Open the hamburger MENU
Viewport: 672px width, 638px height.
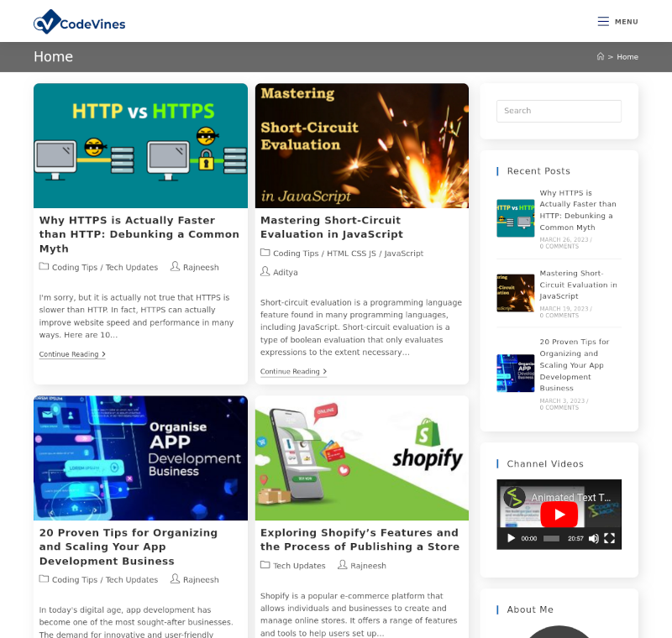(617, 22)
